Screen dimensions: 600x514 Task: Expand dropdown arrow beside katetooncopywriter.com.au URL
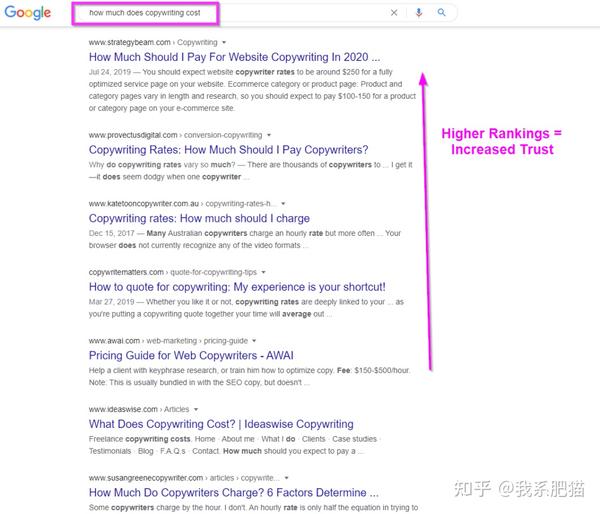pyautogui.click(x=283, y=204)
